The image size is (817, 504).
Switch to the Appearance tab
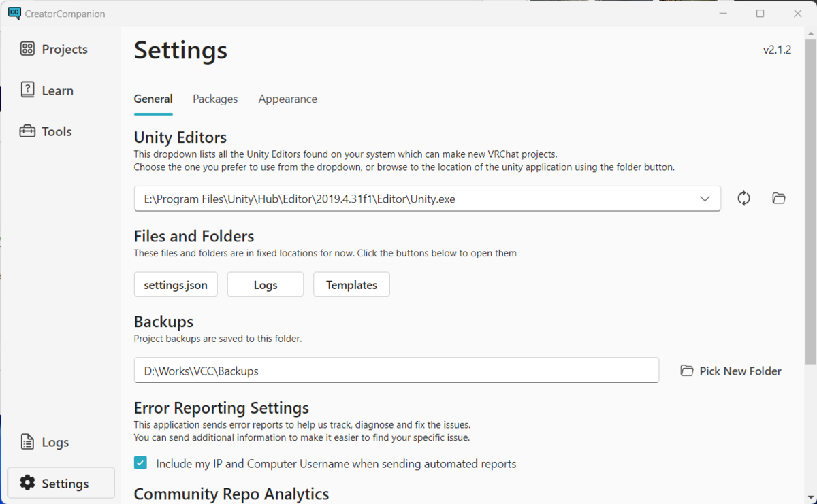coord(287,99)
